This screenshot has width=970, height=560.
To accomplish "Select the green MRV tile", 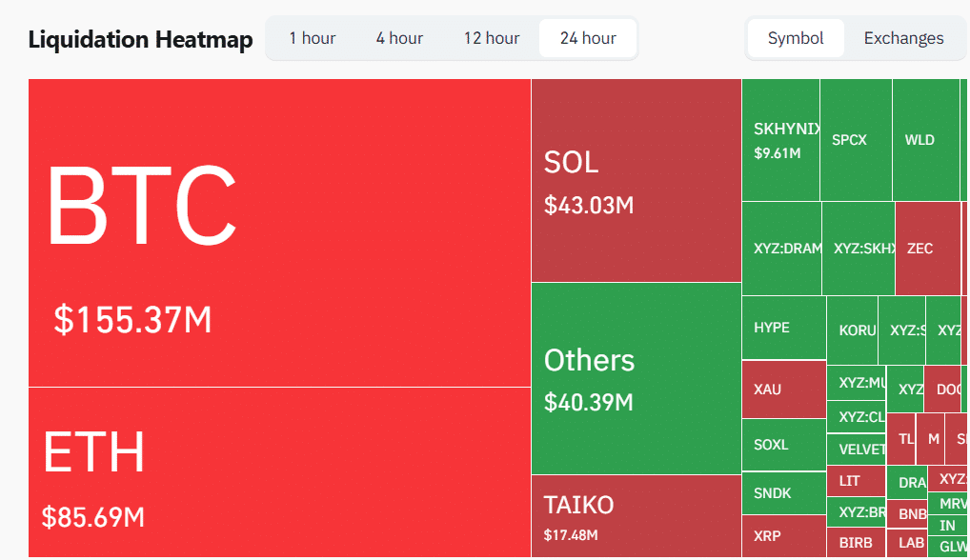I will (x=948, y=504).
